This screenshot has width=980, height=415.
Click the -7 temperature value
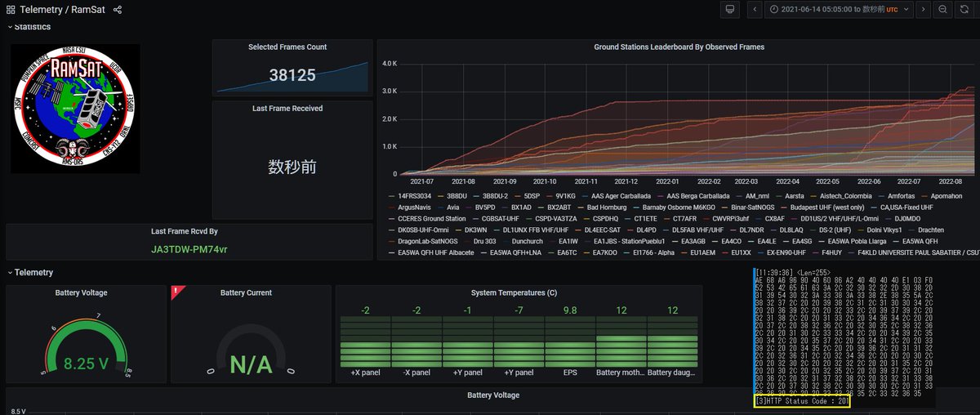[x=519, y=310]
